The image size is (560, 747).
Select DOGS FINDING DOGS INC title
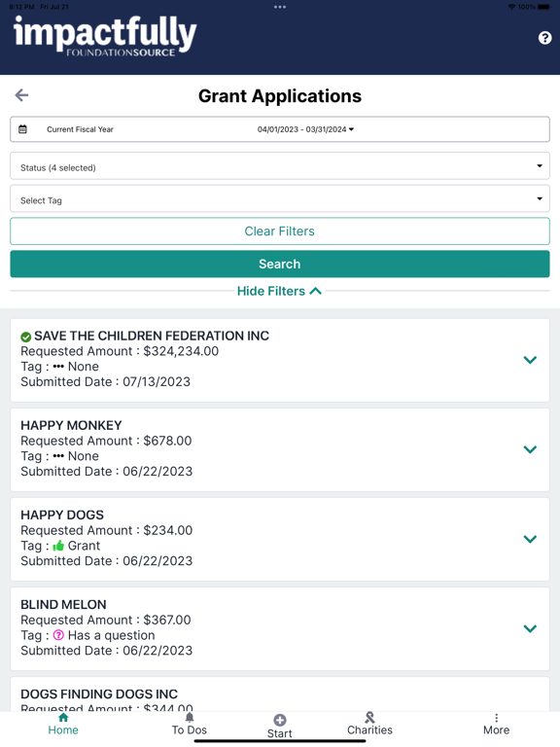tap(99, 694)
